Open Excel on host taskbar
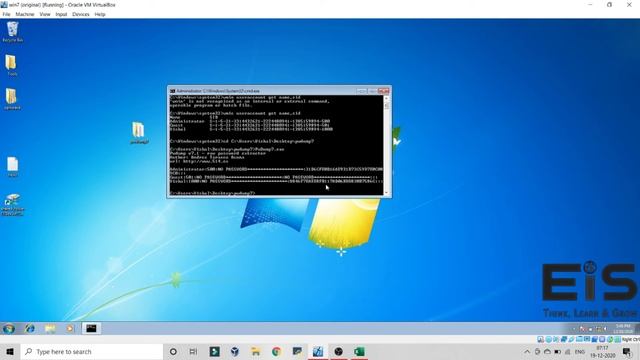 tap(359, 351)
